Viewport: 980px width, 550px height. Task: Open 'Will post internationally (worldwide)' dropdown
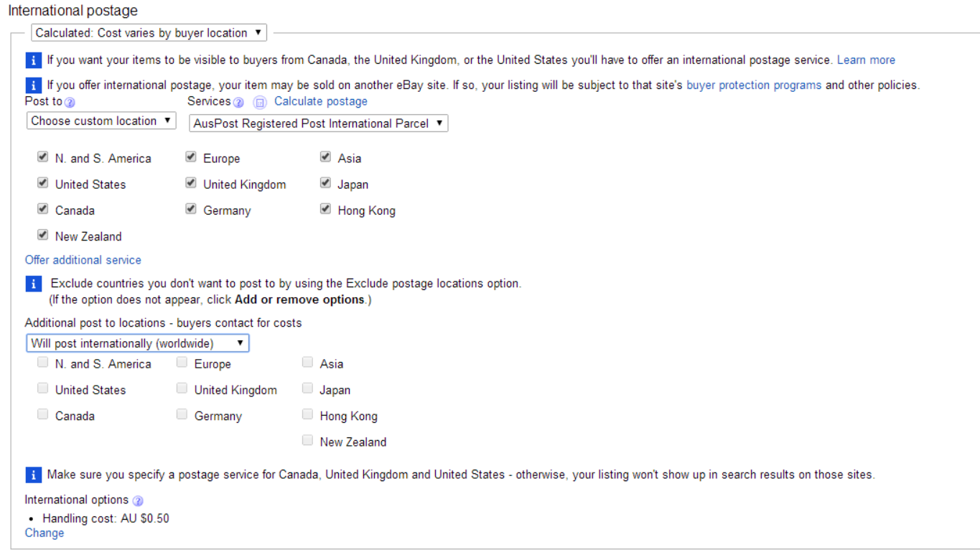point(138,343)
